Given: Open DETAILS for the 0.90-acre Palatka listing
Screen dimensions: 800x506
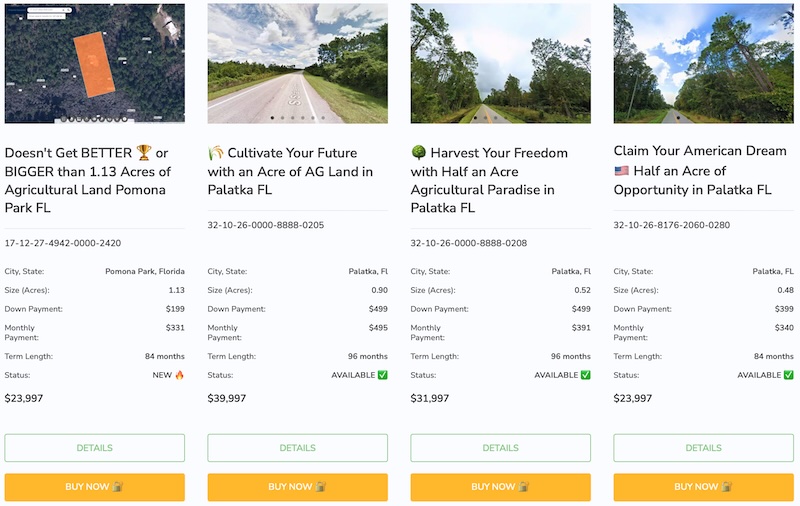Looking at the screenshot, I should (297, 448).
